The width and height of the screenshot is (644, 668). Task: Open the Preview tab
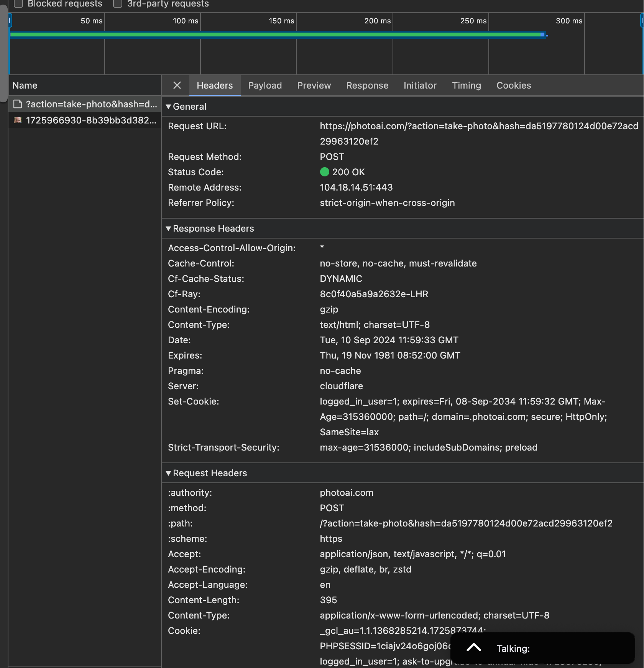tap(314, 86)
